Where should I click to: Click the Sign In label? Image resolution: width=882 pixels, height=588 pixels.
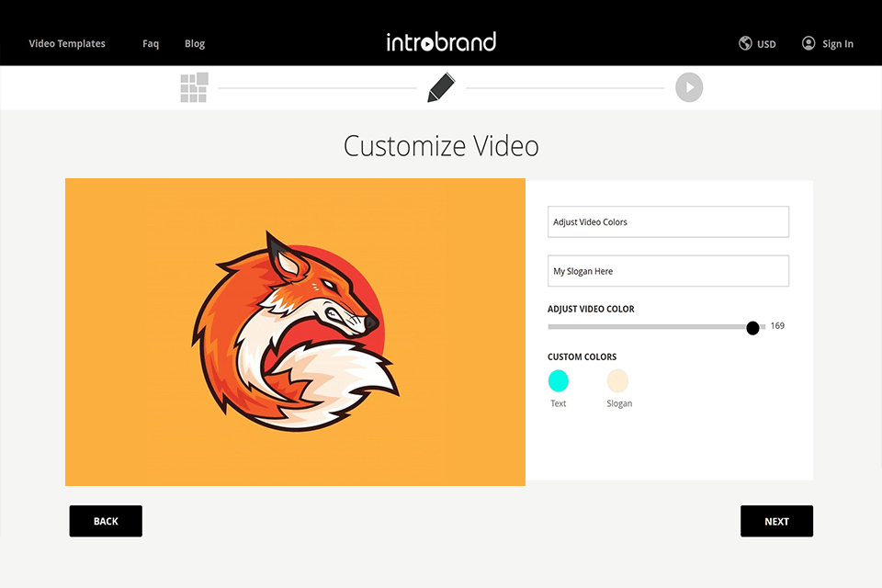836,43
